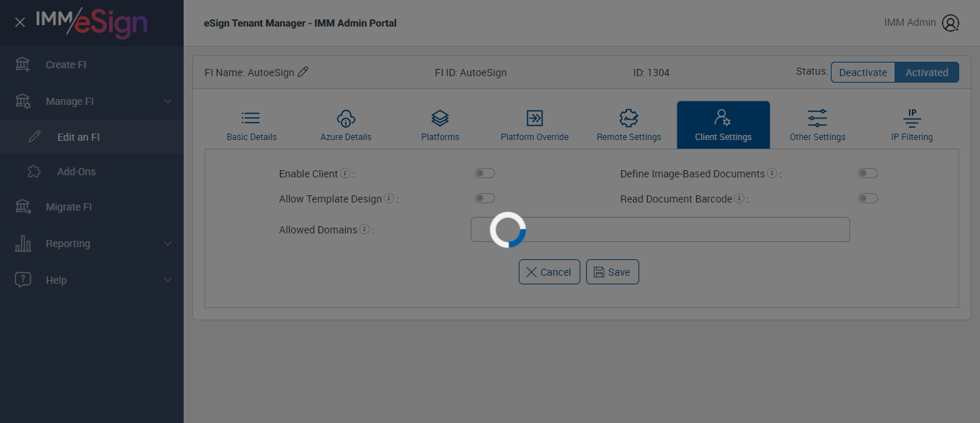Open the IP Filtering tab
Image resolution: width=980 pixels, height=423 pixels.
pos(912,125)
